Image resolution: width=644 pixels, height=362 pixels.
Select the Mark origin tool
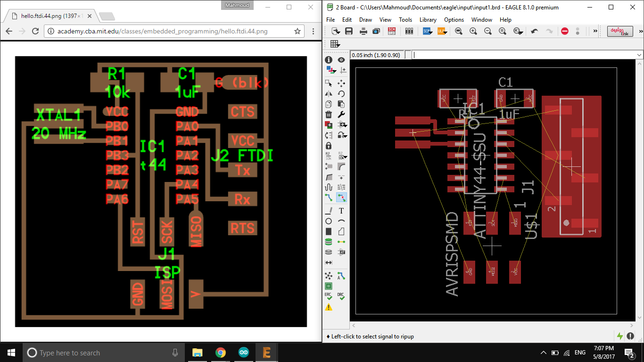point(342,70)
